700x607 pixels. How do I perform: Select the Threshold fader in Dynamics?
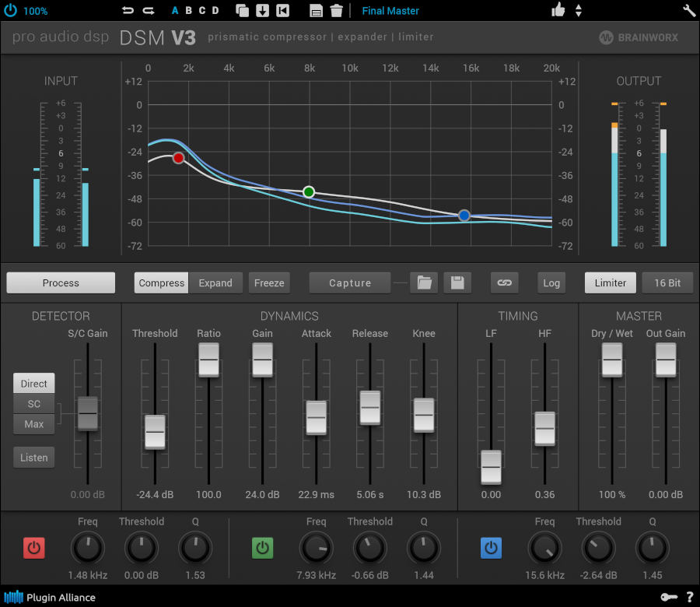tap(155, 433)
